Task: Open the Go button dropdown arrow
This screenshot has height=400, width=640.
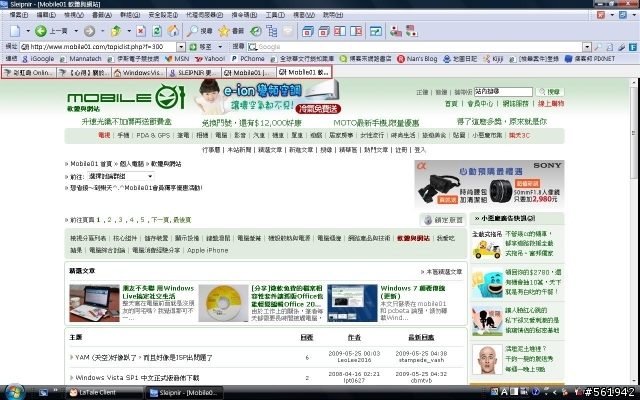Action: 220,47
